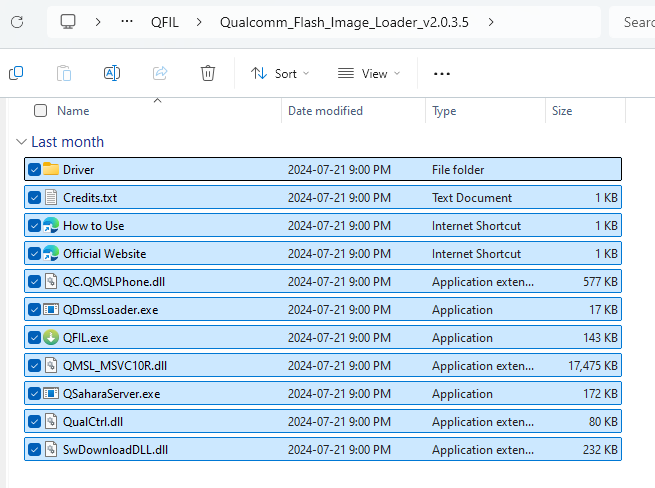Image resolution: width=655 pixels, height=488 pixels.
Task: Click the QMSL_MSVC10R.dll file icon
Action: coord(51,365)
